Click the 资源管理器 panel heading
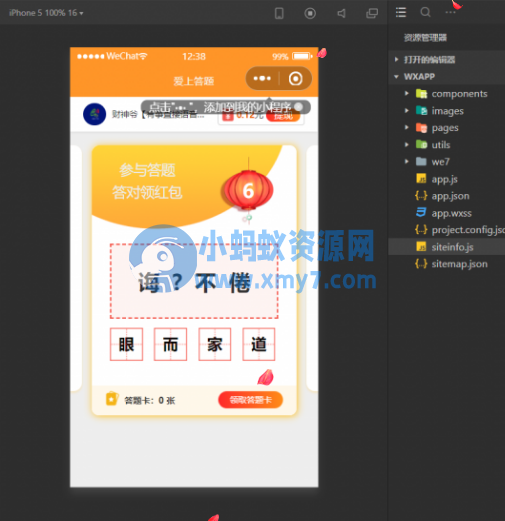The height and width of the screenshot is (521, 505). click(x=425, y=38)
